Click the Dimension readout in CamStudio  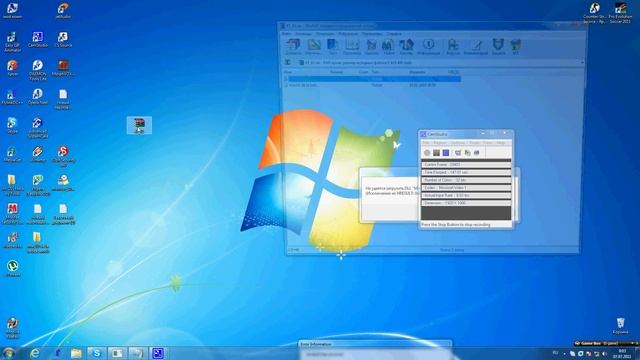pos(466,203)
